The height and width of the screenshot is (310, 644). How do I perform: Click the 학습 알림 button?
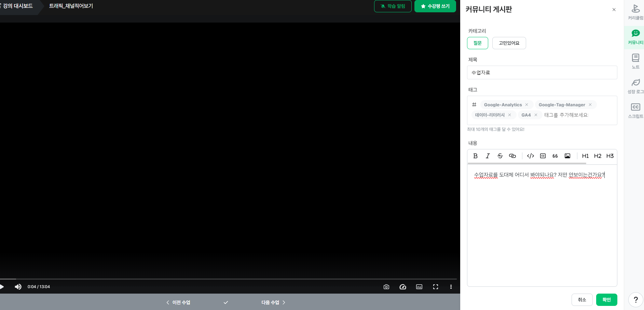tap(393, 6)
